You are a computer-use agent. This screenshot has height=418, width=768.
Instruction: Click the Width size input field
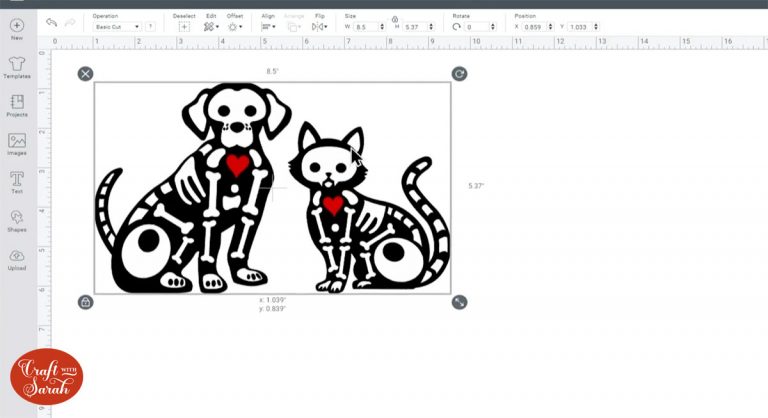coord(365,27)
